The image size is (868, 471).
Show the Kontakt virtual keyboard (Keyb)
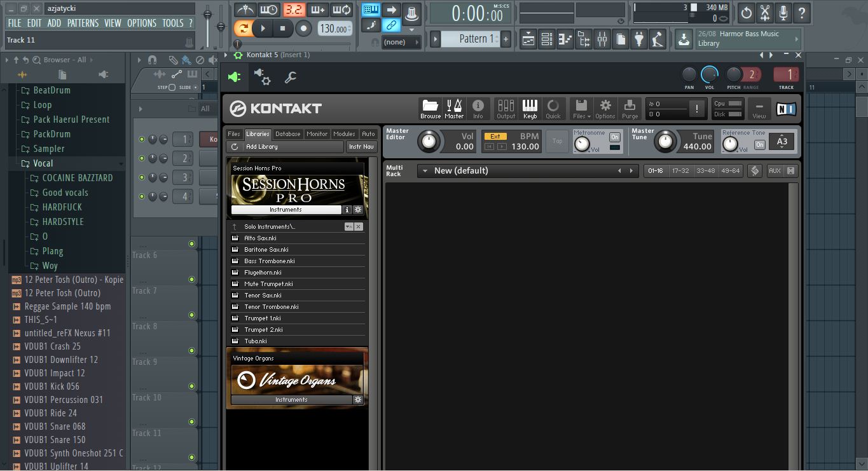pyautogui.click(x=530, y=108)
